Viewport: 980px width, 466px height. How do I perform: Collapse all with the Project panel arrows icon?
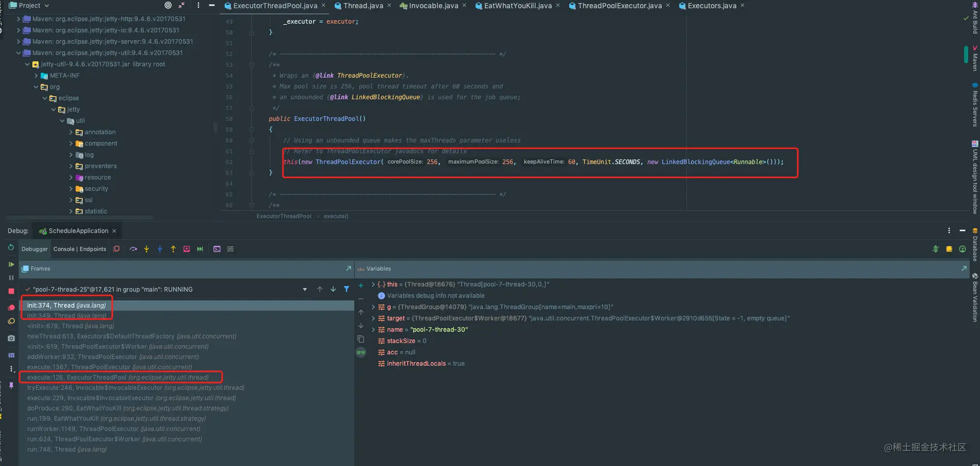(182, 5)
